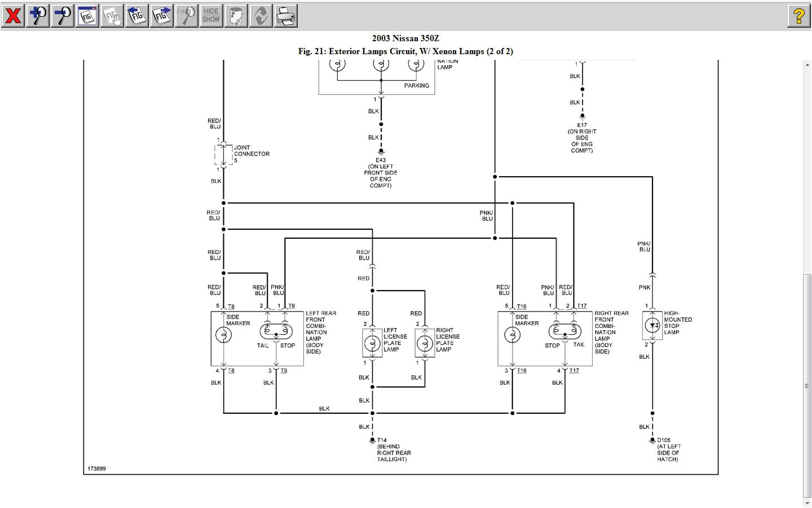This screenshot has height=508, width=812.
Task: Open the FIG figure list icon
Action: click(x=87, y=15)
